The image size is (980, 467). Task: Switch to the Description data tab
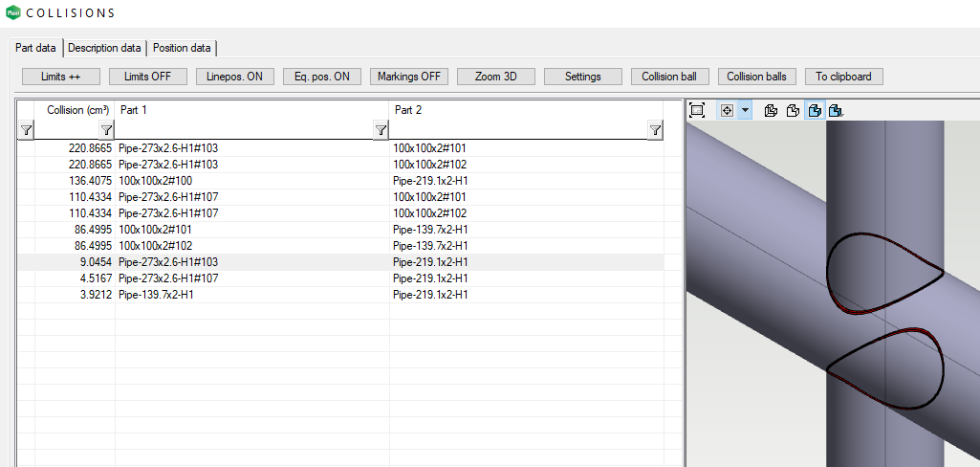pos(104,48)
